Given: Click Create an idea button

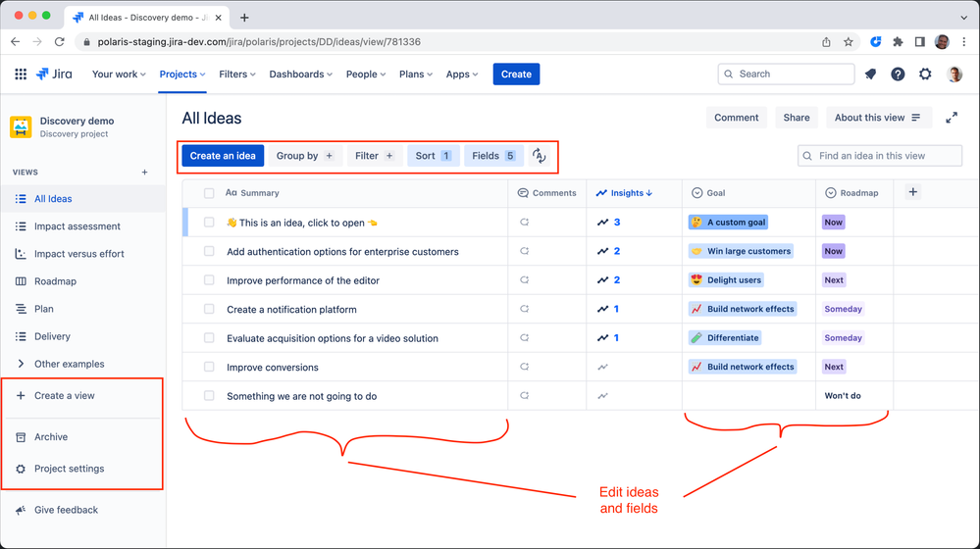Looking at the screenshot, I should click(x=223, y=156).
